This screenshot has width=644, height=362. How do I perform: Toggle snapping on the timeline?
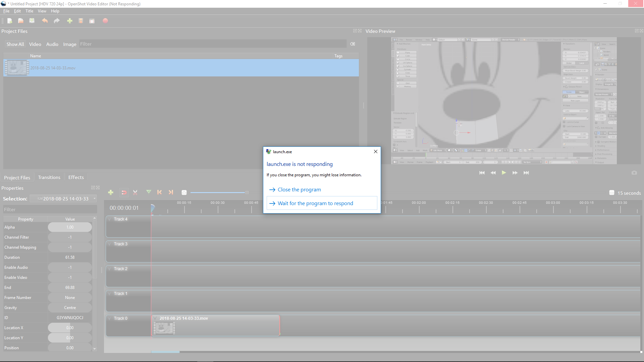(x=124, y=192)
